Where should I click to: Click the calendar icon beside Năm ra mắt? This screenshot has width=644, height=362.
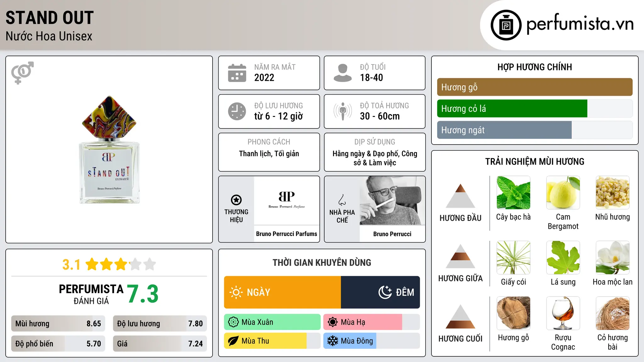[237, 73]
